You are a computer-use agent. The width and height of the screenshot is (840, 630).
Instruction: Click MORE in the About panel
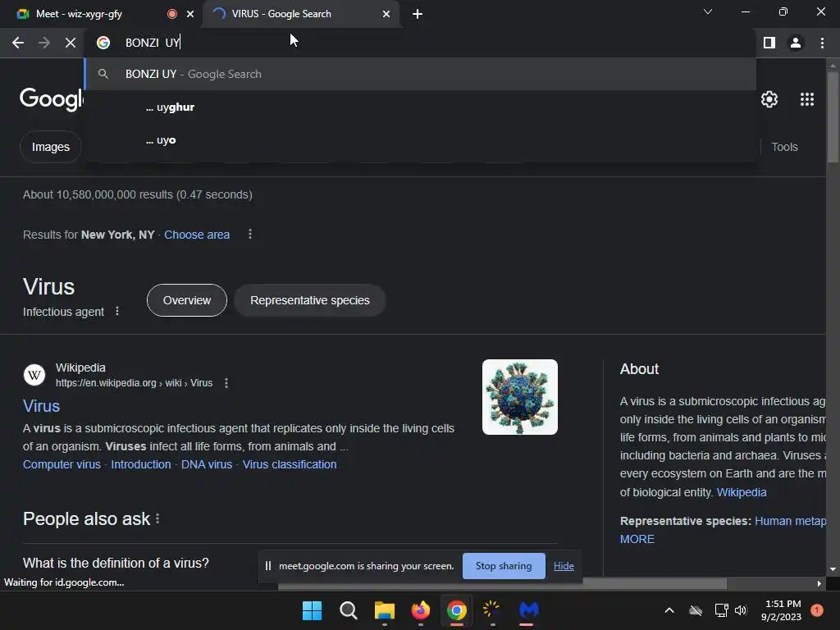(x=637, y=539)
